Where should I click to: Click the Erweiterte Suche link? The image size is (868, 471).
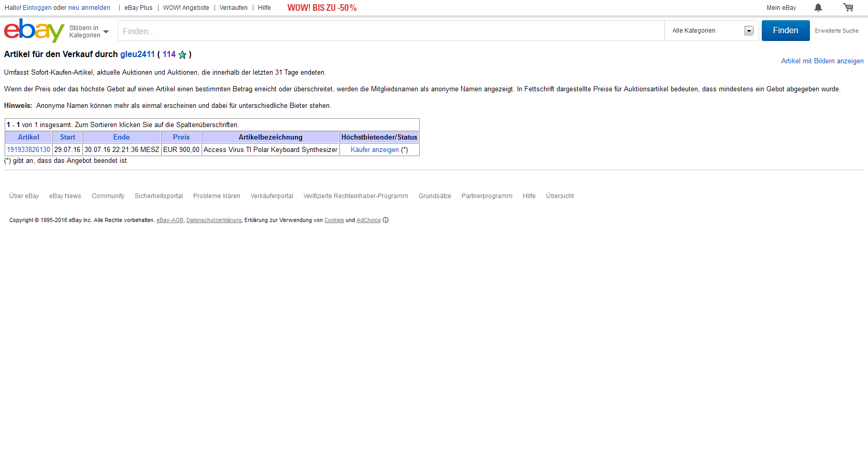[836, 31]
